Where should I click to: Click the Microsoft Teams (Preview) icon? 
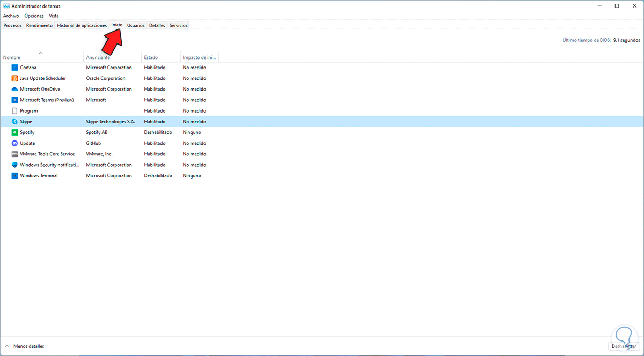[x=14, y=100]
